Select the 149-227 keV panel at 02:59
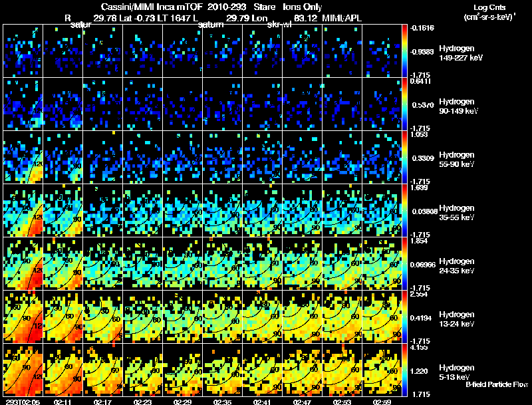Screen dimensions: 532x405 point(382,51)
